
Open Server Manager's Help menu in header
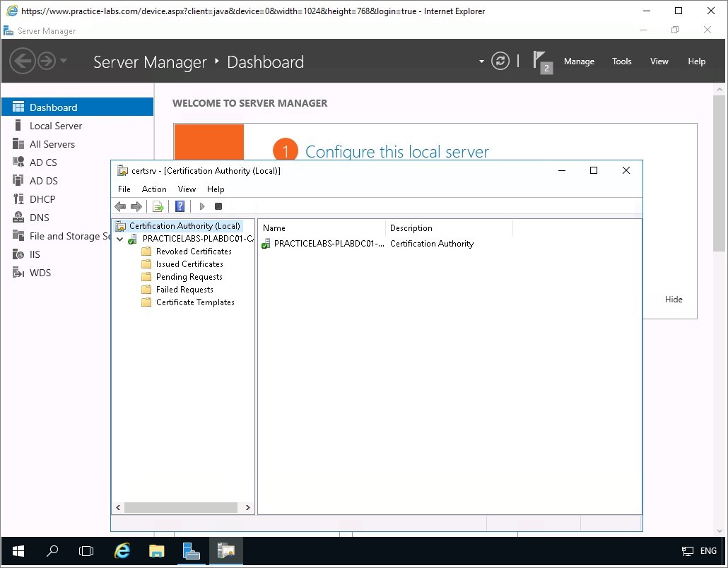[696, 61]
